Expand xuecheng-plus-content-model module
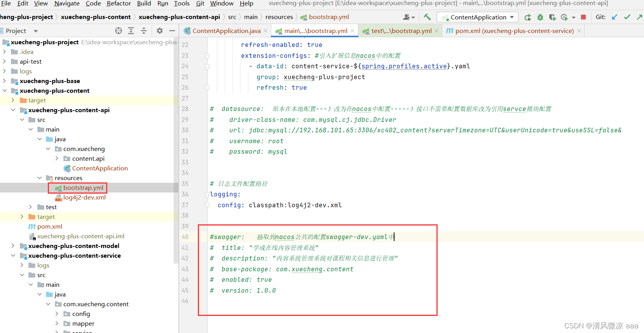The height and width of the screenshot is (333, 644). 13,246
